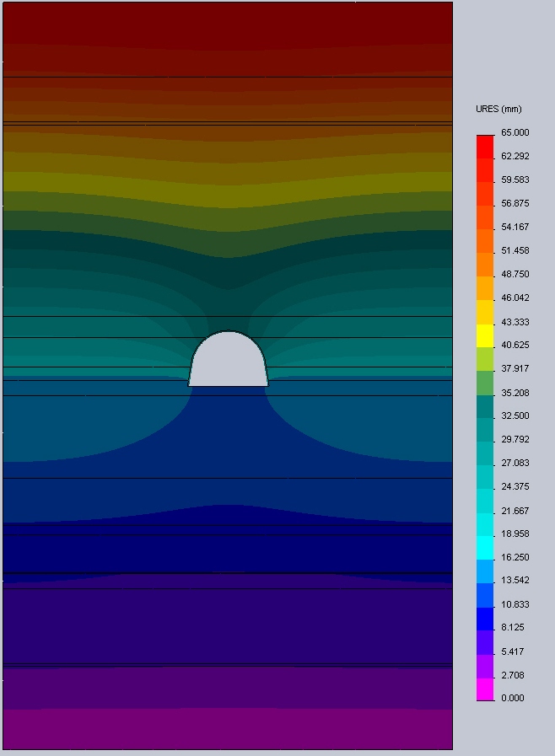The image size is (555, 756).
Task: Select the 8.125 legend value
Action: [513, 628]
